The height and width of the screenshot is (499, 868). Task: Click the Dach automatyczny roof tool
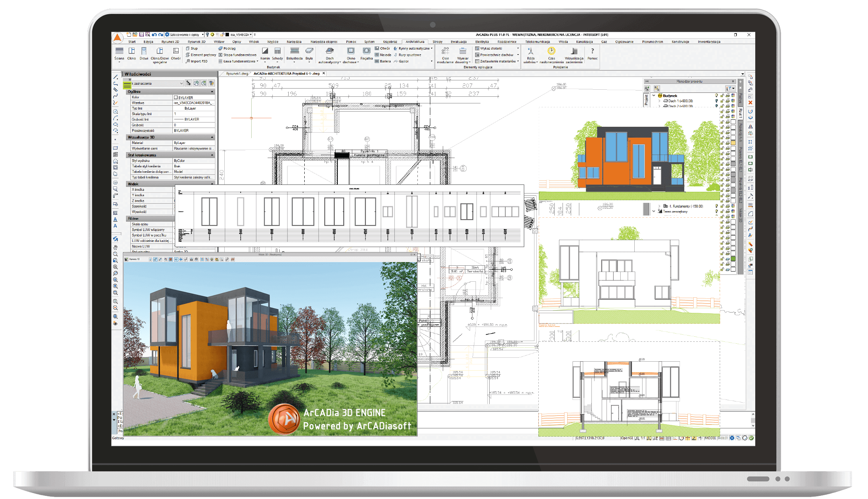(x=330, y=55)
